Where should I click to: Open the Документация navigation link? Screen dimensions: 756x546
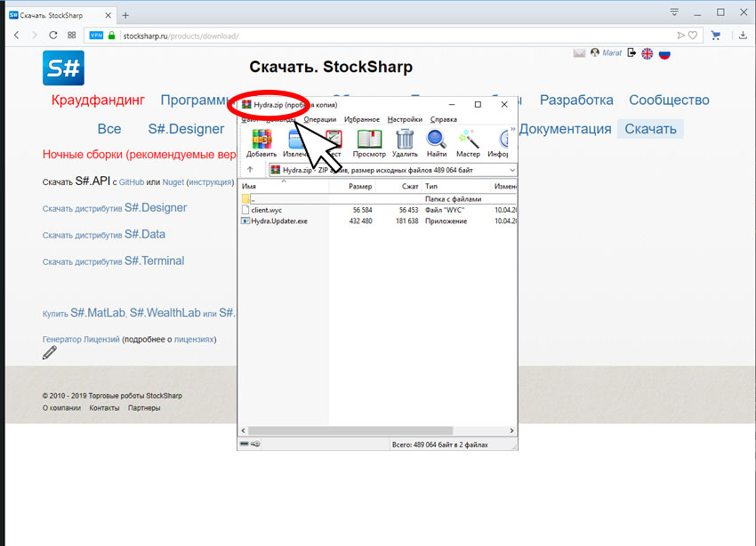(565, 129)
